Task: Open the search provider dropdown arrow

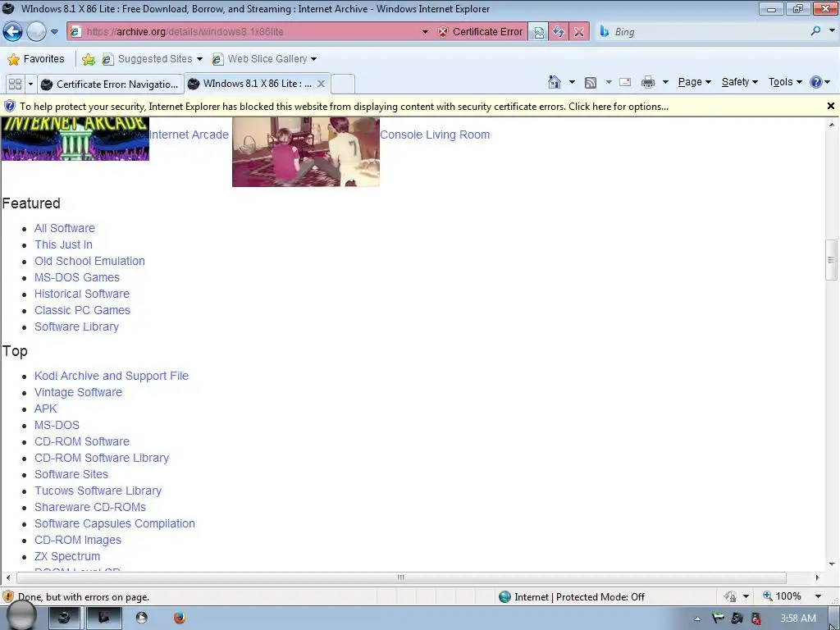Action: [x=832, y=30]
